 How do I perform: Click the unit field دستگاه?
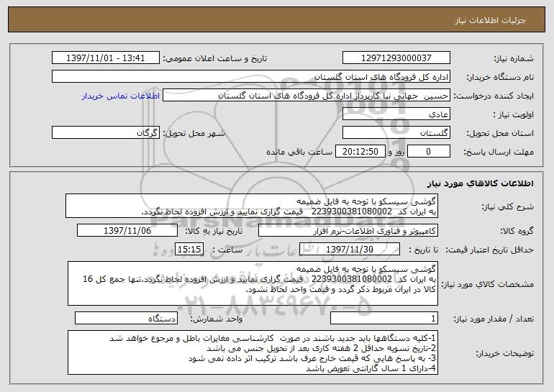pos(126,318)
